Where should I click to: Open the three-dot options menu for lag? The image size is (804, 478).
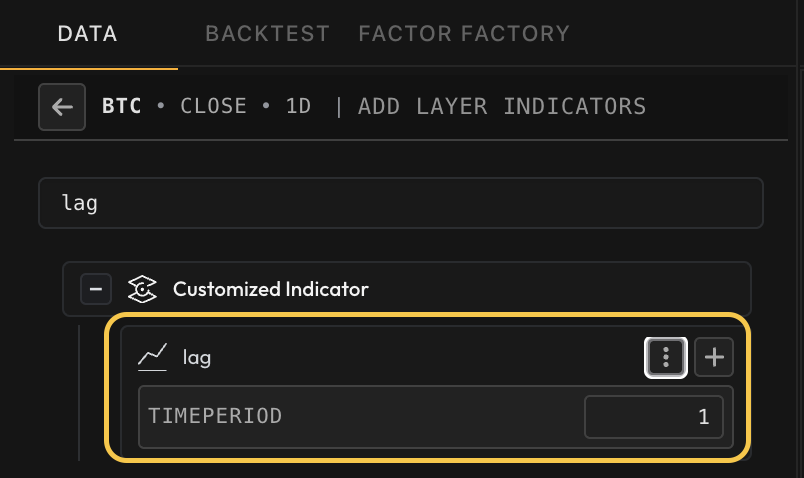pyautogui.click(x=666, y=357)
